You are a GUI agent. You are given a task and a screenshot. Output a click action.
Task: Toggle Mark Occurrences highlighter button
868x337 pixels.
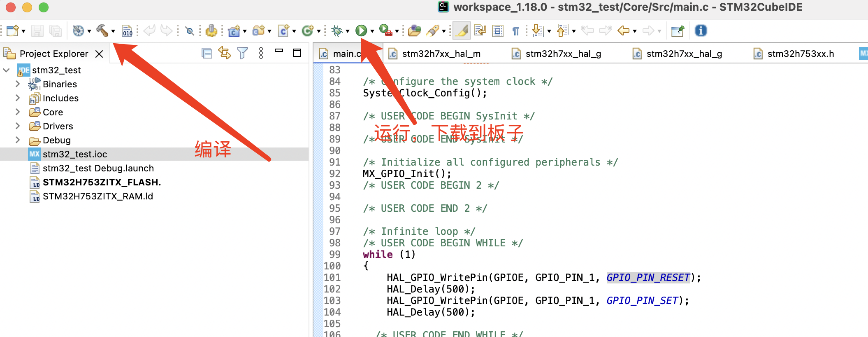(462, 30)
